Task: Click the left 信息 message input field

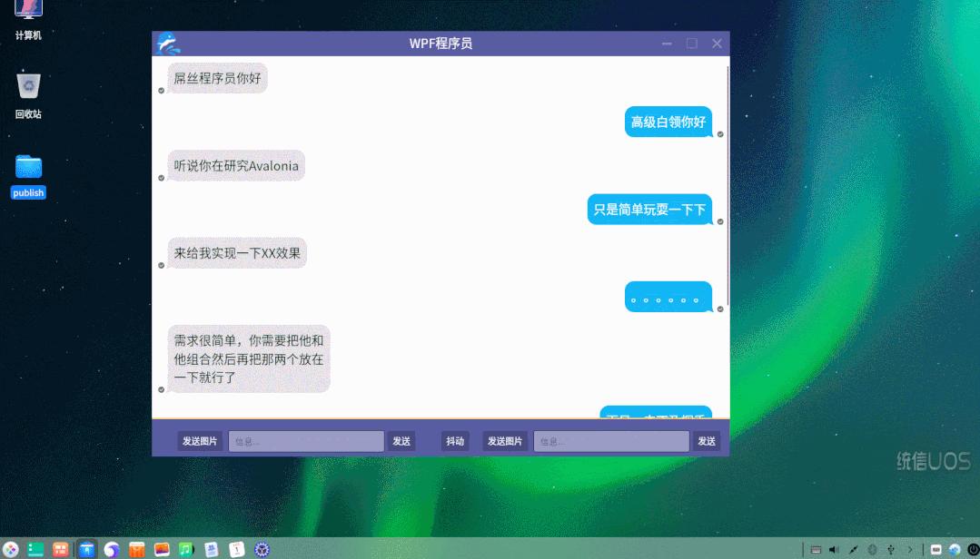Action: coord(304,440)
